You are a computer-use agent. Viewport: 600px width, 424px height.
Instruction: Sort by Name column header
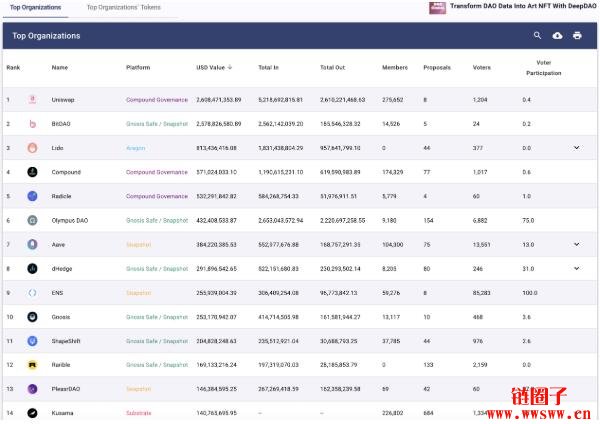(x=60, y=67)
